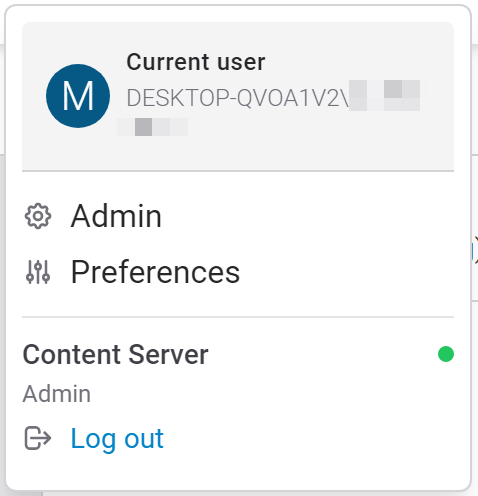Click the blue M avatar circle
478x496 pixels.
(x=78, y=96)
